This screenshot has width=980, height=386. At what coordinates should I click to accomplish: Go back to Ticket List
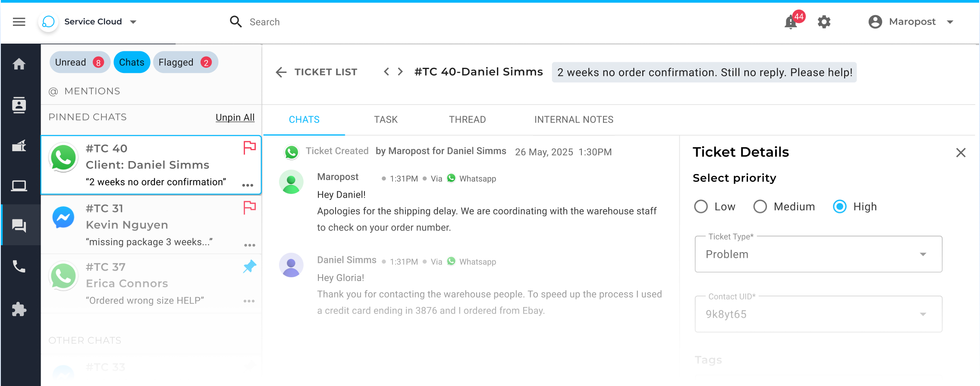pos(317,72)
